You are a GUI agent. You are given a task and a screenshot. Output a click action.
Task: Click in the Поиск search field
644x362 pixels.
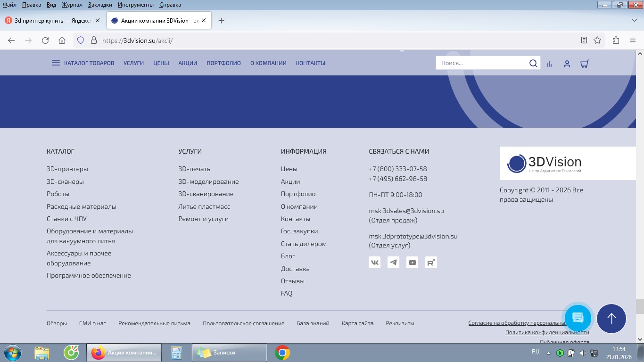tap(481, 63)
